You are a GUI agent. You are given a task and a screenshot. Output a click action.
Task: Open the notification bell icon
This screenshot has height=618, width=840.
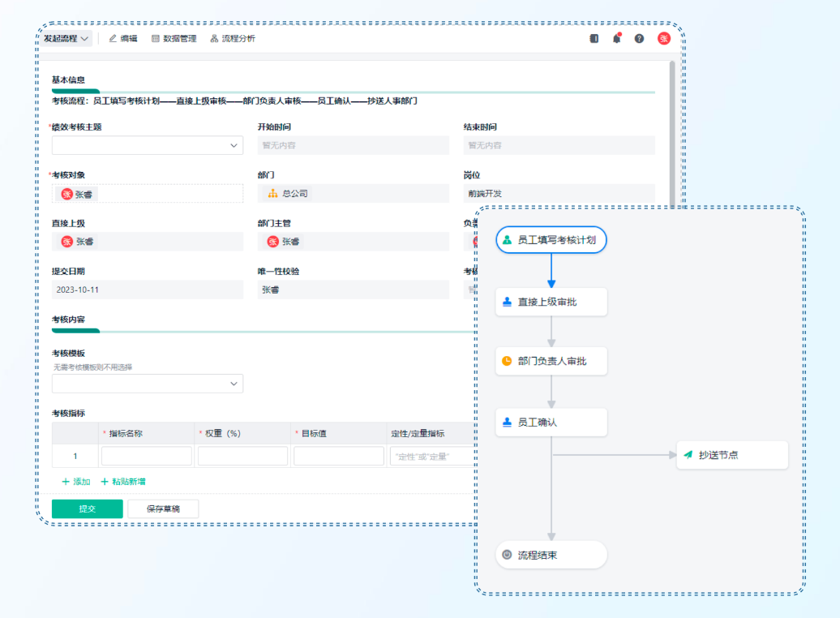616,39
